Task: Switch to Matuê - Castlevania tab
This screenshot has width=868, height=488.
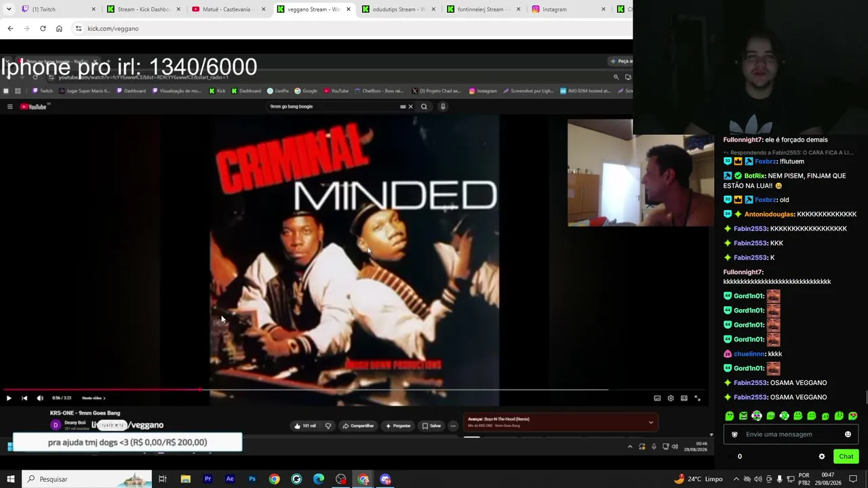Action: [230, 9]
